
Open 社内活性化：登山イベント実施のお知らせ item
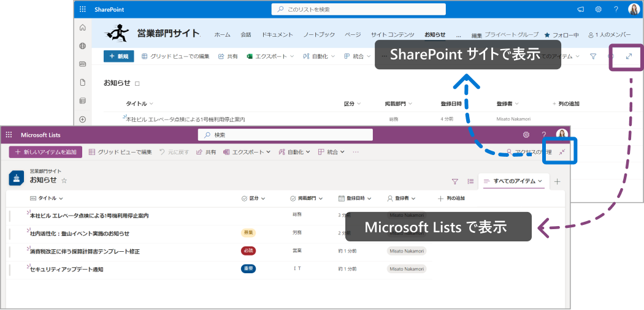(79, 233)
